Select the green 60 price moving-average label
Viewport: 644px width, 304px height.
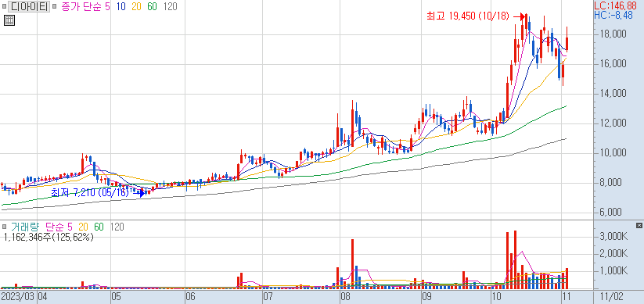[x=153, y=6]
